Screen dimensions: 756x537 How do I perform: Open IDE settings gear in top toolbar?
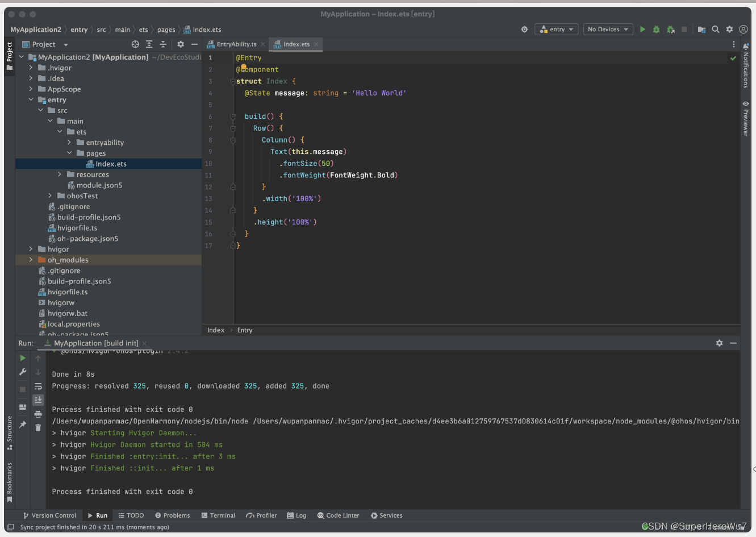(729, 29)
